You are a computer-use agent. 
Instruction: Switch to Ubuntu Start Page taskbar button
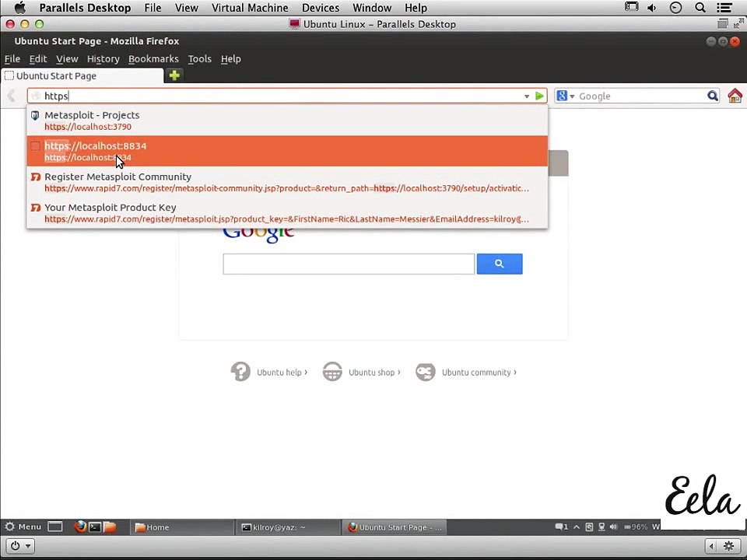(395, 527)
